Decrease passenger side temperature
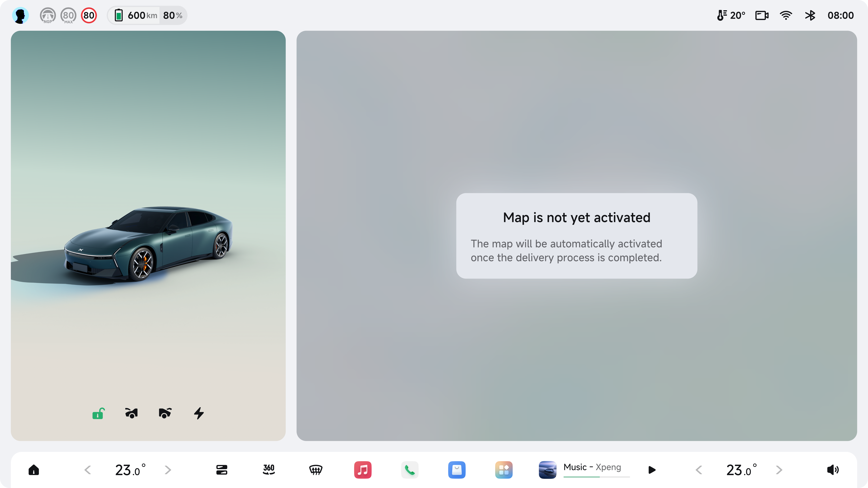Viewport: 868px width, 488px height. 699,470
